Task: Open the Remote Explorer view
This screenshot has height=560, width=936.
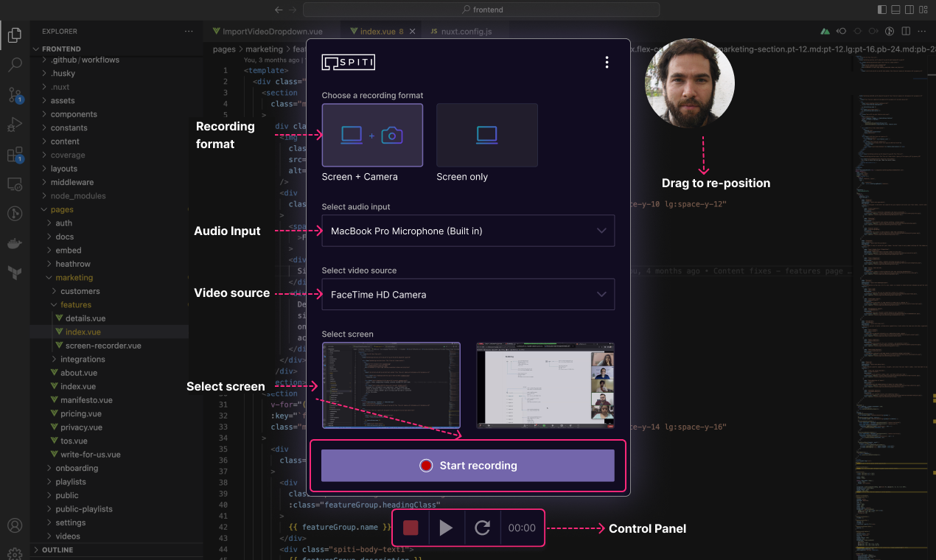Action: click(15, 184)
